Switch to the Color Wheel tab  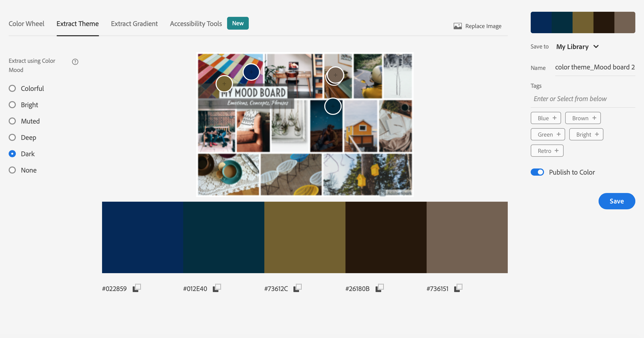26,24
